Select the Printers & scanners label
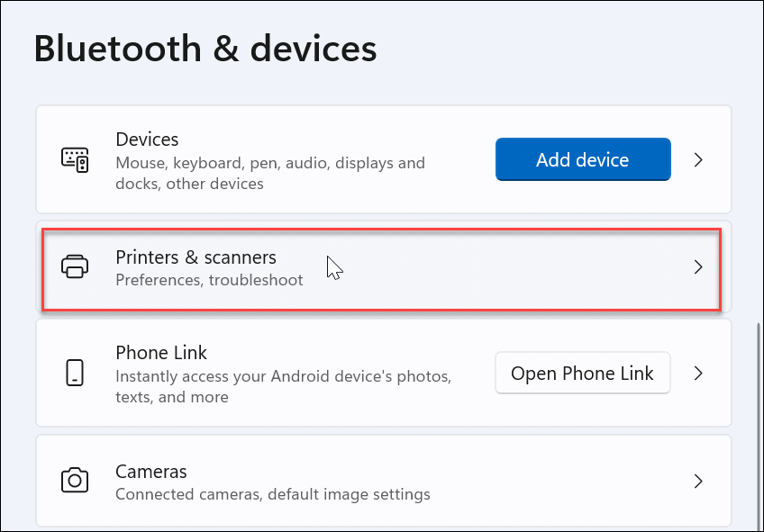The height and width of the screenshot is (532, 764). pos(196,257)
